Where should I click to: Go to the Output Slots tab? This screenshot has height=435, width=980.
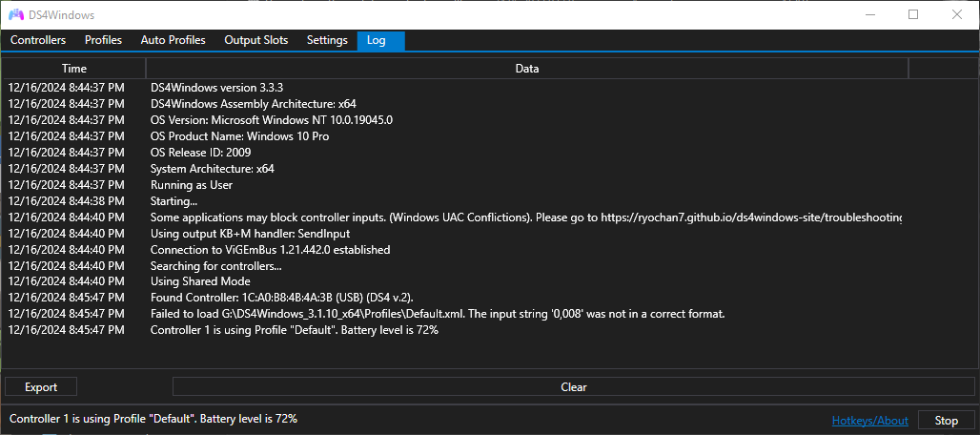point(255,40)
